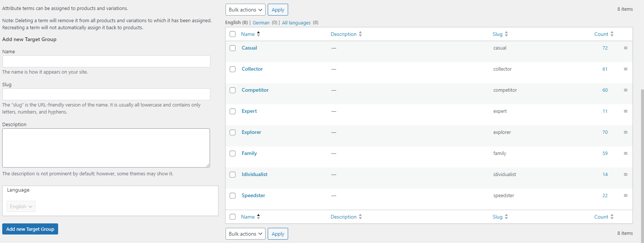Sort by top Count column header

pos(601,34)
